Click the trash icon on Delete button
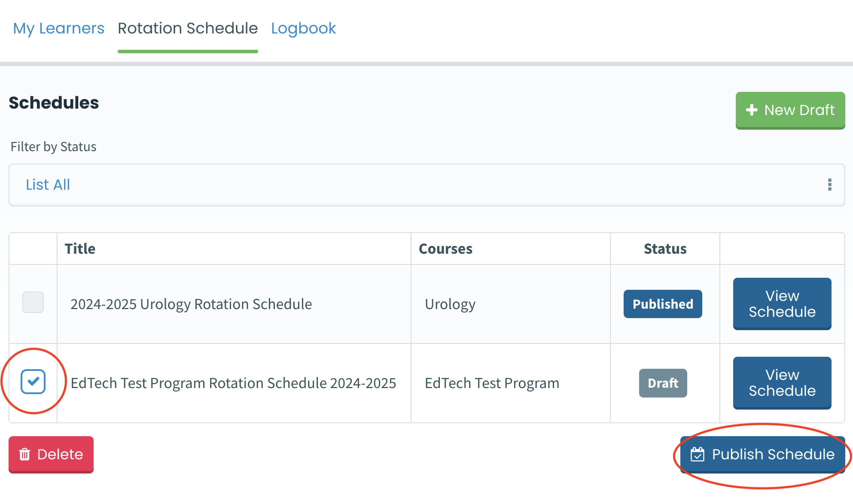Image resolution: width=853 pixels, height=504 pixels. pos(25,454)
